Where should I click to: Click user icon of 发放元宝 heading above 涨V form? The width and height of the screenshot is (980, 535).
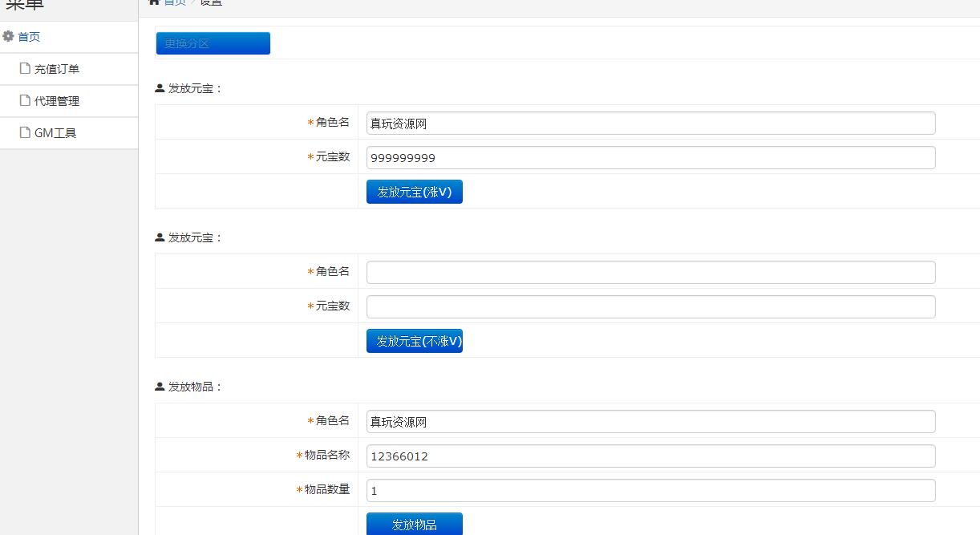[x=160, y=88]
